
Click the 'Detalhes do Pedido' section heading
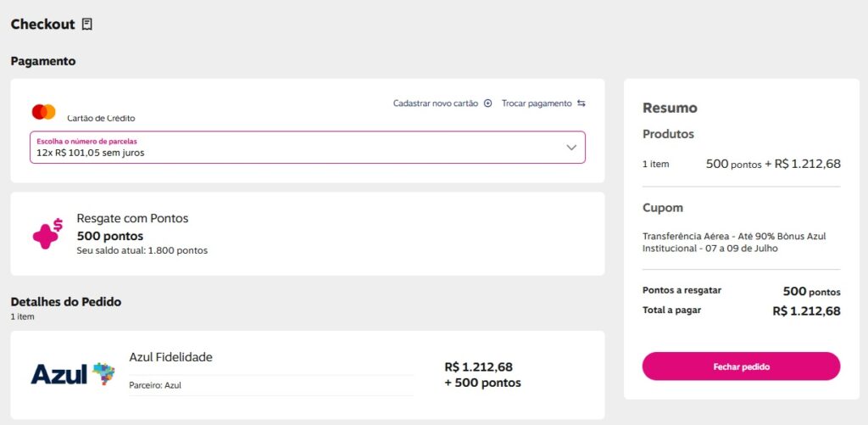pyautogui.click(x=66, y=301)
